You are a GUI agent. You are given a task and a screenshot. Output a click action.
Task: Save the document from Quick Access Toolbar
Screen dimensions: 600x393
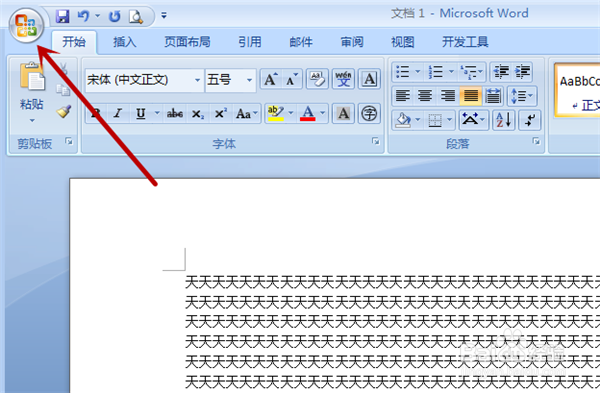[x=62, y=16]
